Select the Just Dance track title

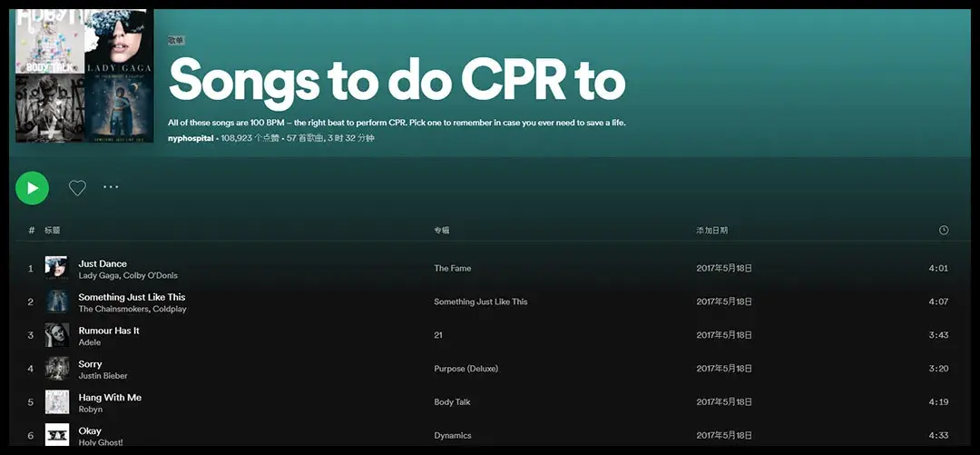[x=103, y=263]
